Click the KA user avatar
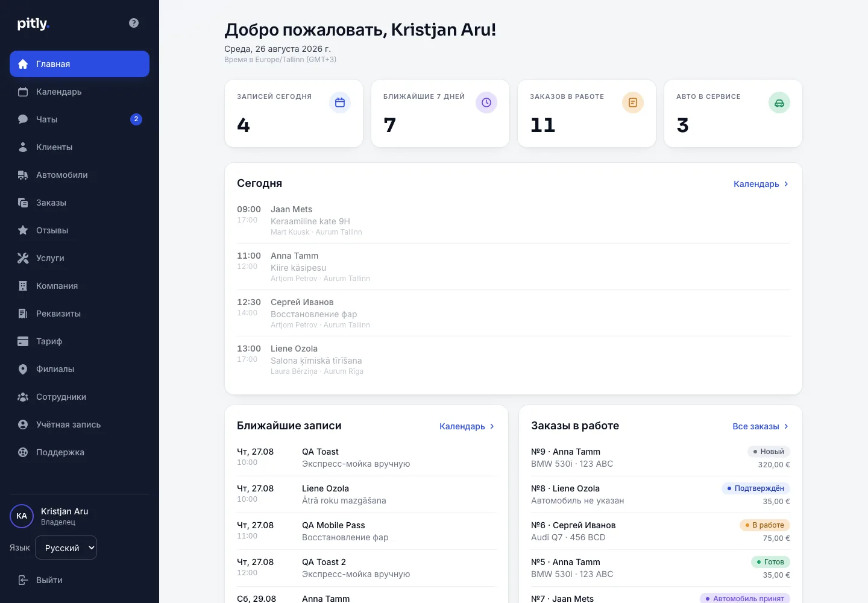The image size is (868, 603). coord(22,516)
